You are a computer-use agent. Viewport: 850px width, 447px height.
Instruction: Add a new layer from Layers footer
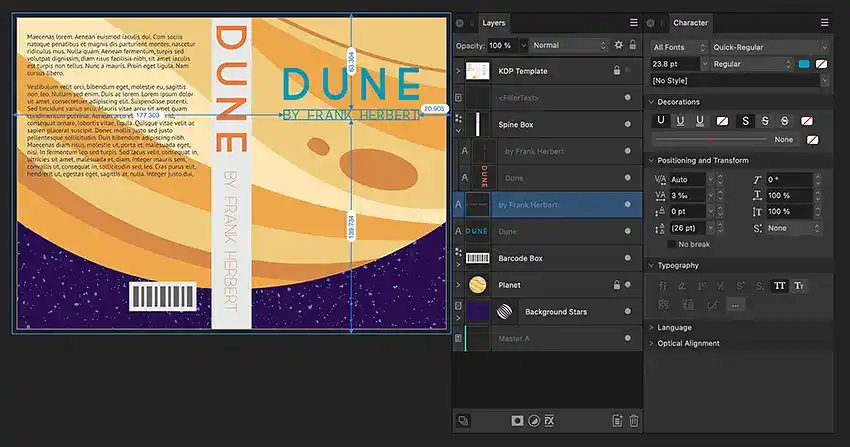[617, 420]
